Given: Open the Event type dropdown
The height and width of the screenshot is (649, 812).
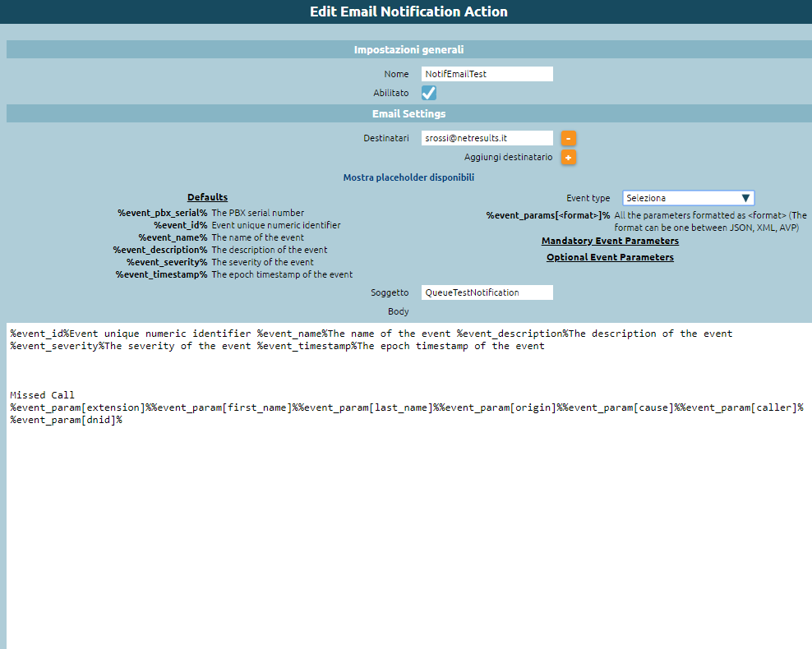Looking at the screenshot, I should (688, 198).
